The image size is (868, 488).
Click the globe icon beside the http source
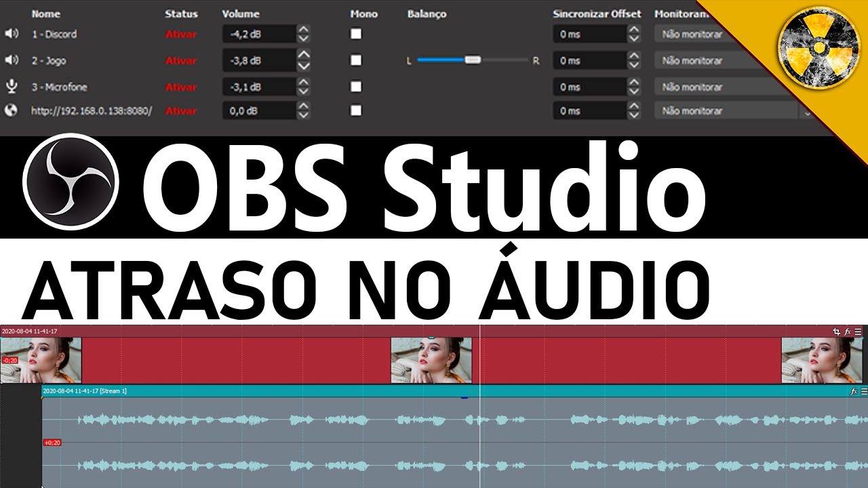pyautogui.click(x=11, y=110)
